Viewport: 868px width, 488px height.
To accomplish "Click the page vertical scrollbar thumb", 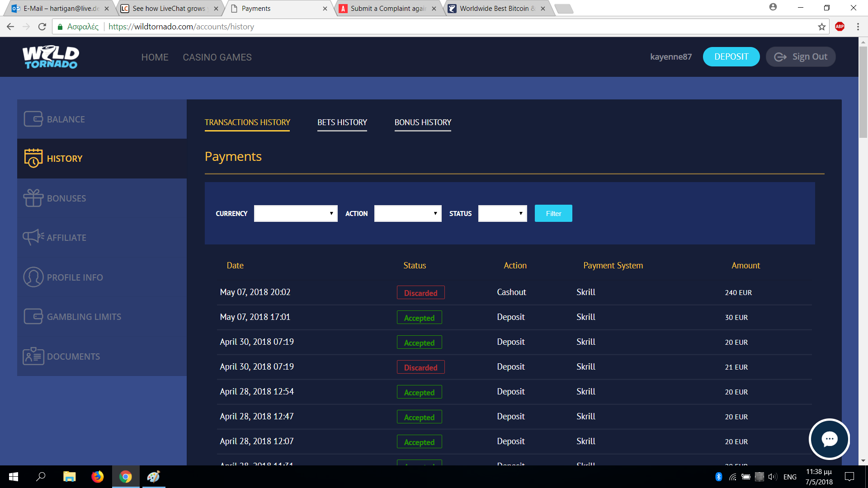I will 863,92.
